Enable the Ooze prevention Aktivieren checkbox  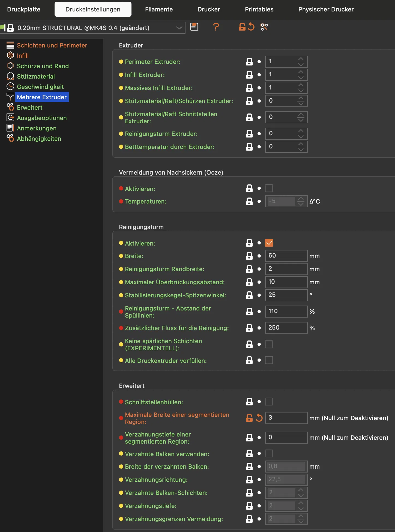click(269, 188)
